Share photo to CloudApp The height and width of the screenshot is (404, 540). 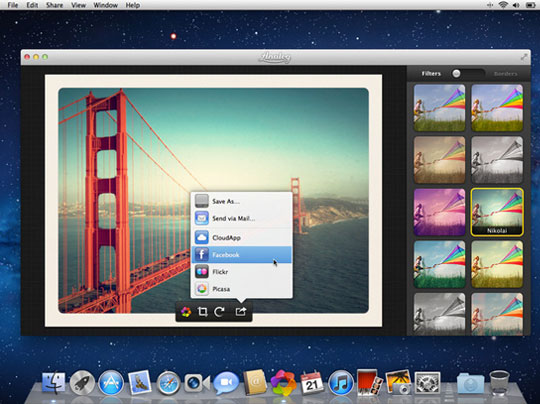coord(241,238)
